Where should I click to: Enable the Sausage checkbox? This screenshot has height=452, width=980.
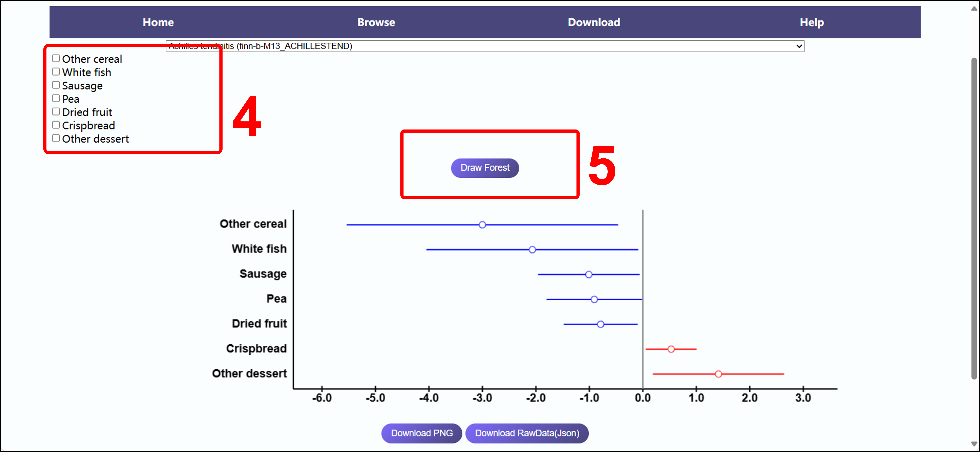point(56,85)
